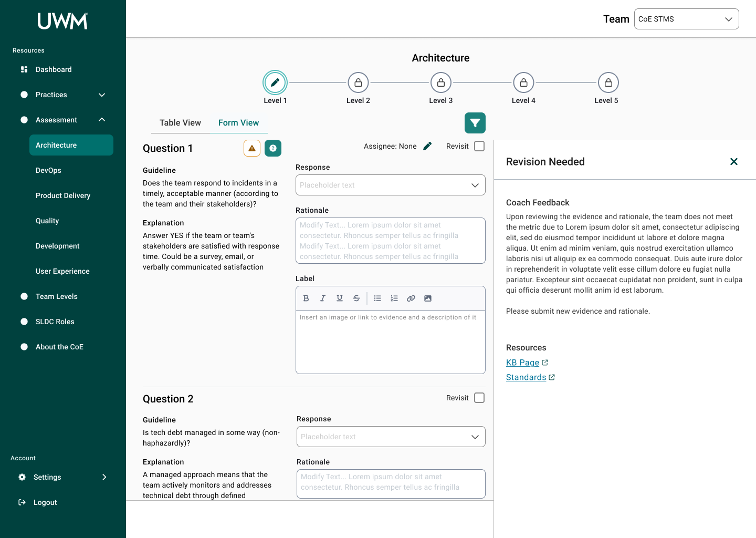The image size is (756, 538).
Task: Toggle italic formatting
Action: tap(323, 298)
